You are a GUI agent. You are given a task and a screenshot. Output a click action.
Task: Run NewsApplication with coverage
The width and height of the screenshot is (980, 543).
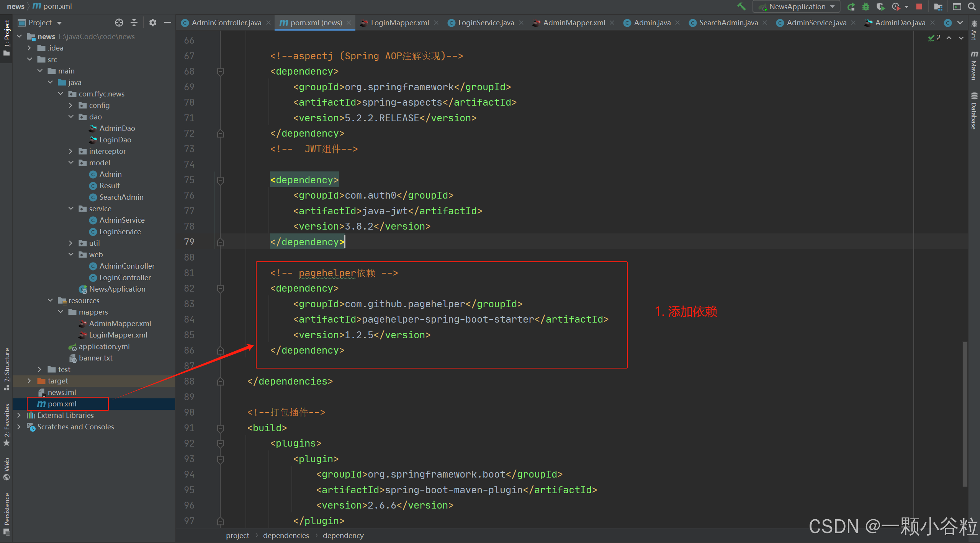tap(880, 7)
